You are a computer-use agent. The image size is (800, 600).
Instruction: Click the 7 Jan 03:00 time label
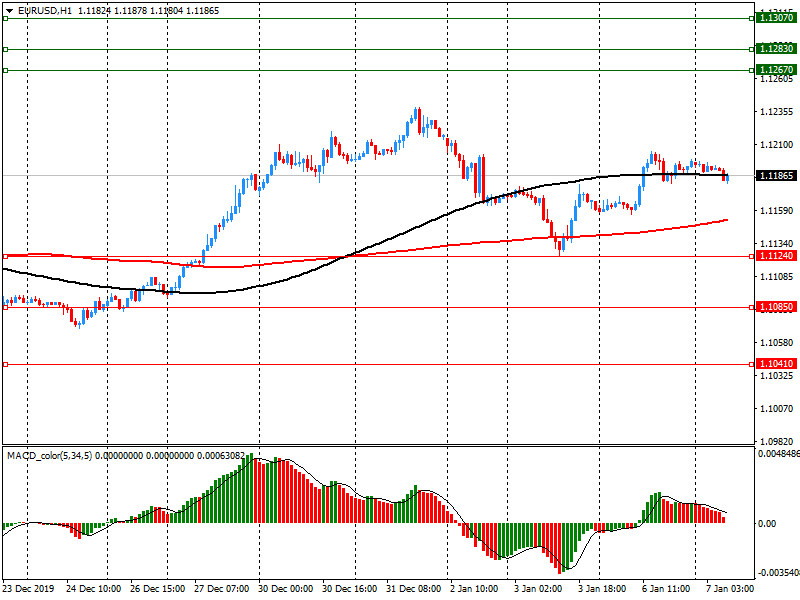coord(730,588)
